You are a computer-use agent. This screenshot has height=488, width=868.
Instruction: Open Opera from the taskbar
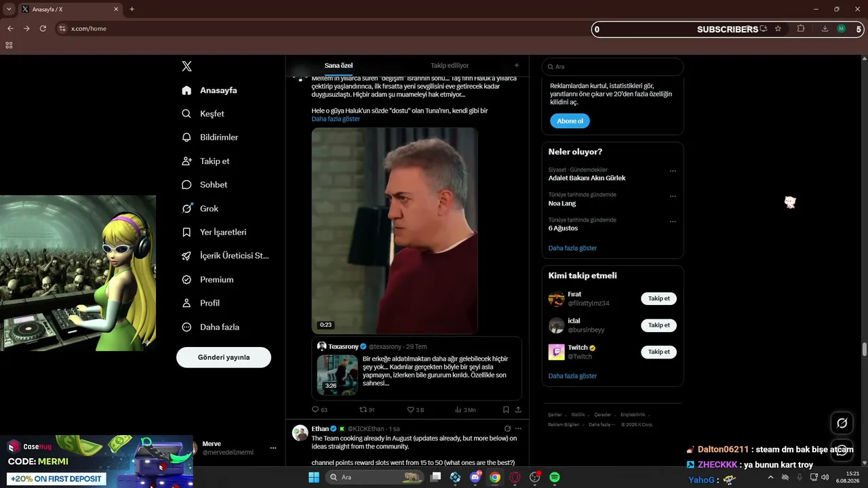[x=515, y=477]
